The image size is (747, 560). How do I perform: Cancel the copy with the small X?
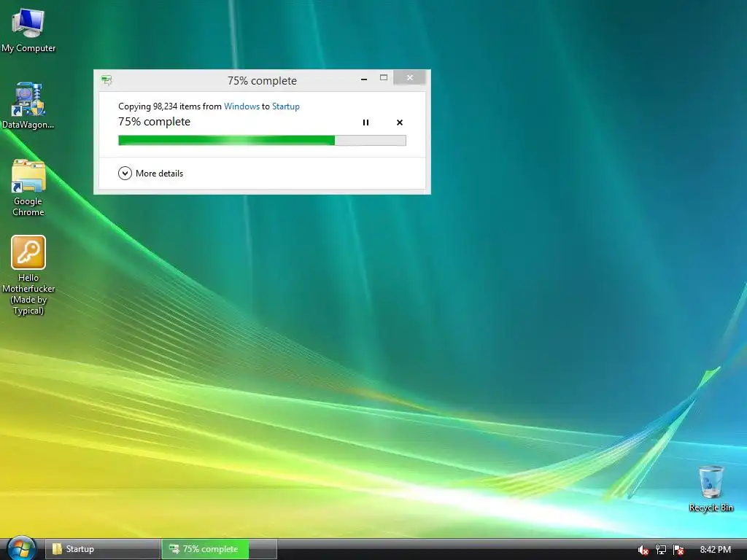pos(400,122)
